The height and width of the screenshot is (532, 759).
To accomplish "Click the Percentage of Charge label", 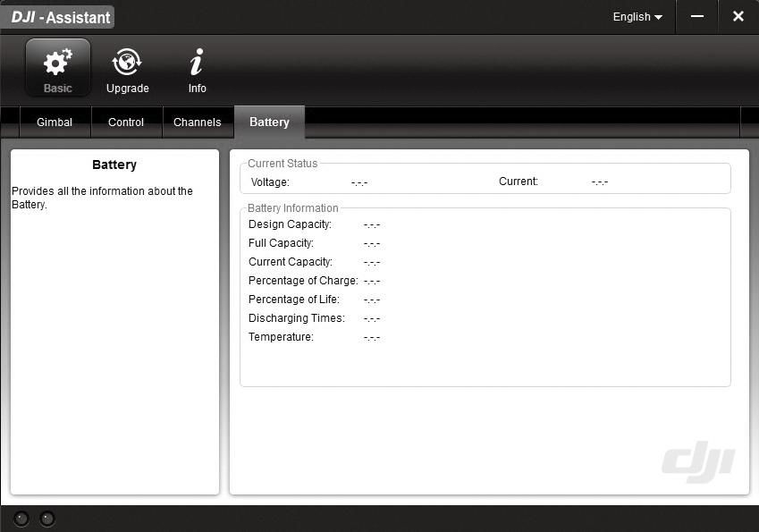I will tap(303, 281).
